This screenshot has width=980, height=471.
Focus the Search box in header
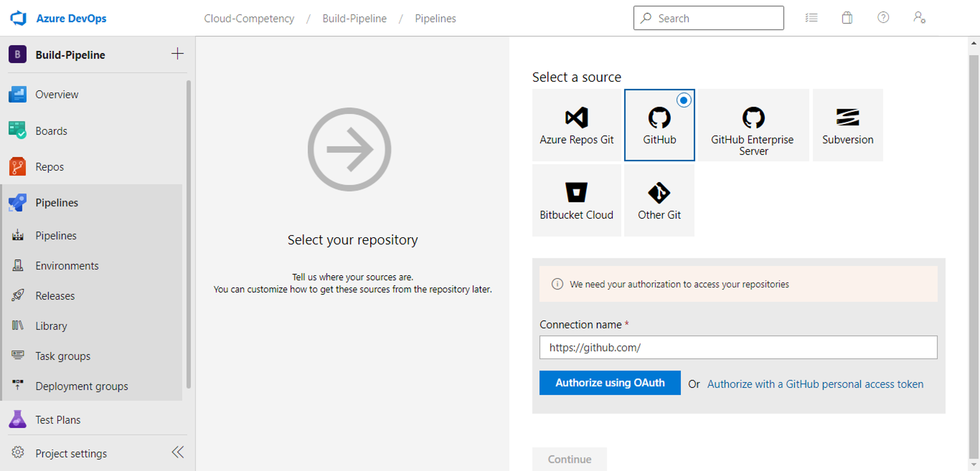coord(708,18)
